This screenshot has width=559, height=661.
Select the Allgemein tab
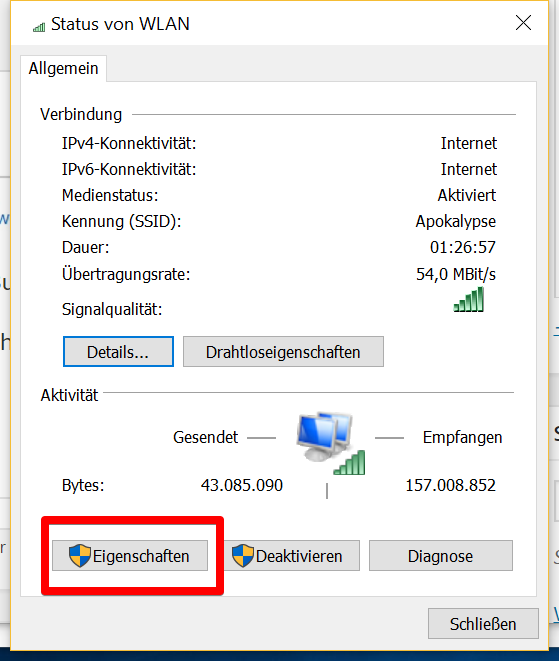pyautogui.click(x=64, y=68)
